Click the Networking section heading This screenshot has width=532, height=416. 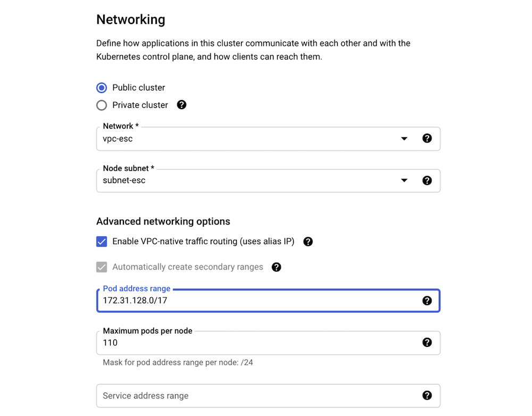(x=130, y=20)
